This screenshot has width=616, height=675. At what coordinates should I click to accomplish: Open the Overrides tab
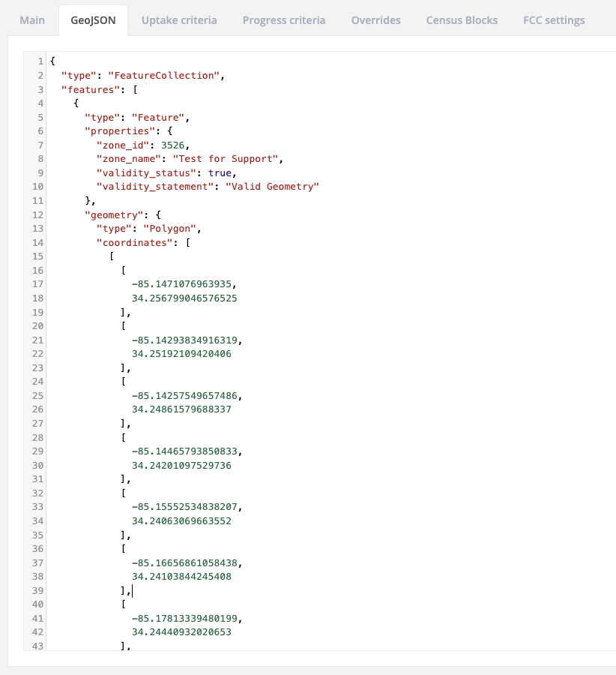[x=375, y=20]
